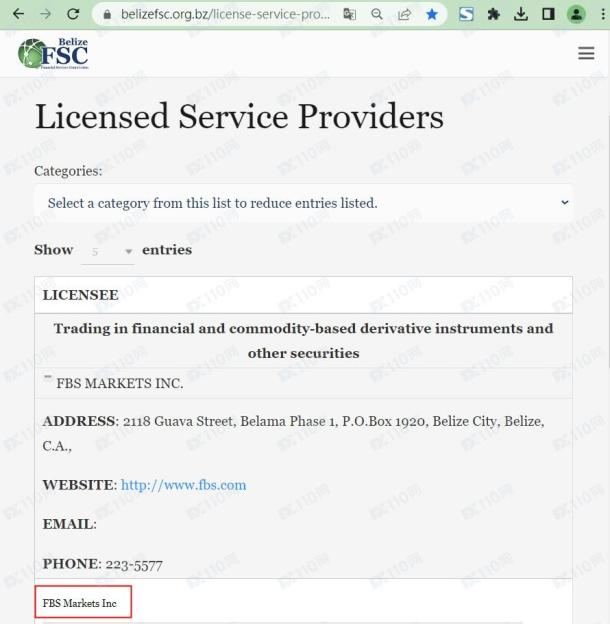Click the 'Trading in financial and commodity-based' group heading
This screenshot has height=624, width=610.
(x=303, y=341)
